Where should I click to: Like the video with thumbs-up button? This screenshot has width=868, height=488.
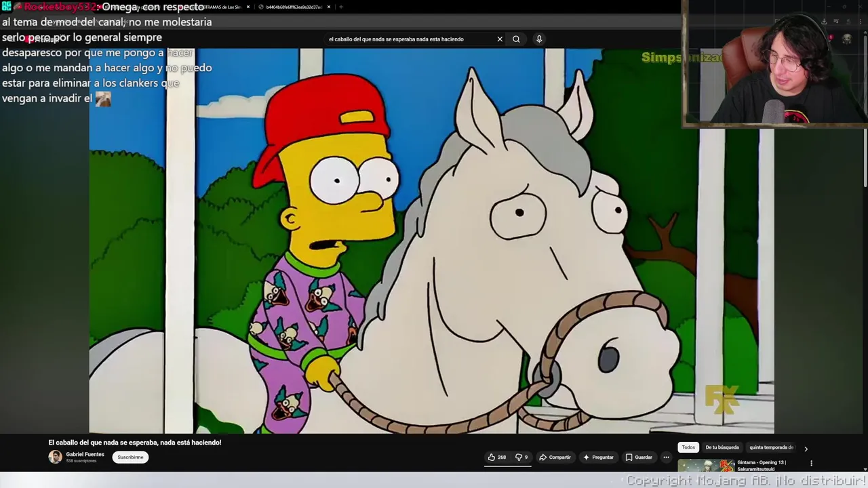click(x=496, y=457)
